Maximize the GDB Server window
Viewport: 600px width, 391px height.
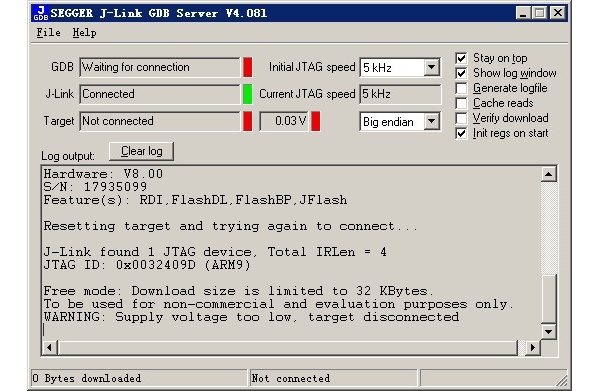[540, 13]
